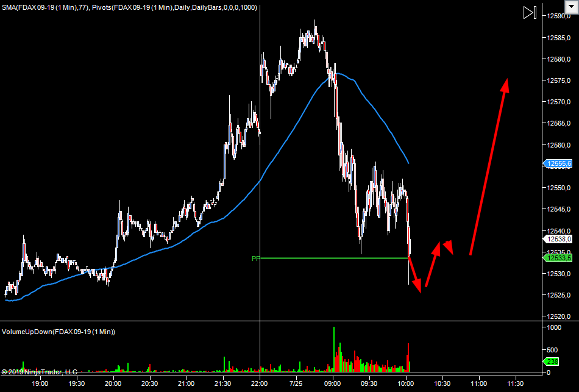
Task: Click the scroll-to-latest-bar icon at top right
Action: (529, 13)
